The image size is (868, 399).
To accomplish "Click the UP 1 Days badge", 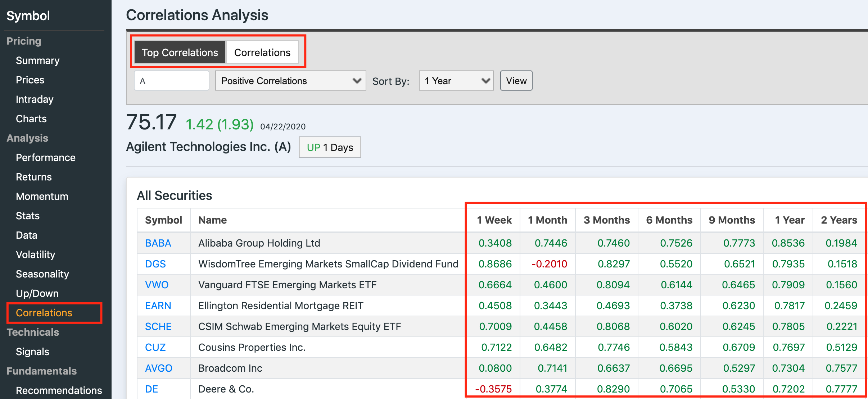I will tap(330, 147).
